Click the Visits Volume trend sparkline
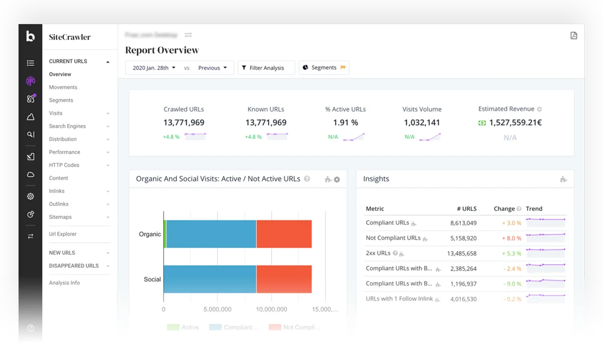The height and width of the screenshot is (364, 603). 431,137
